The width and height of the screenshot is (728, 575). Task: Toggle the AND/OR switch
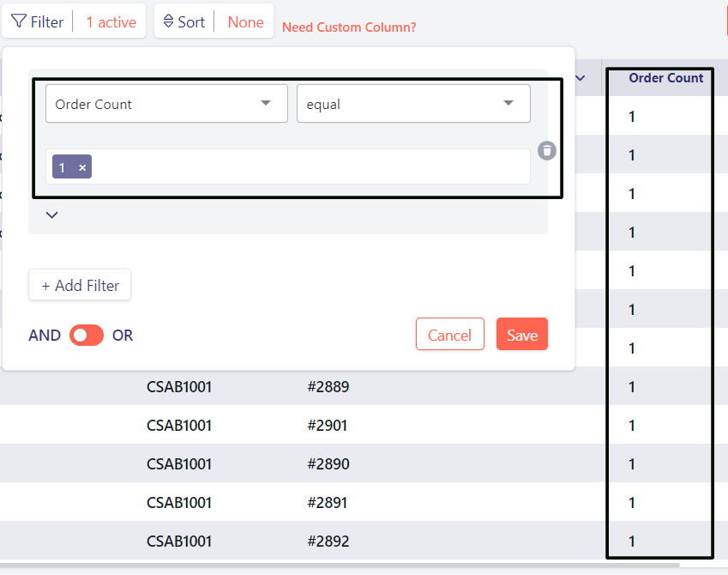[87, 335]
